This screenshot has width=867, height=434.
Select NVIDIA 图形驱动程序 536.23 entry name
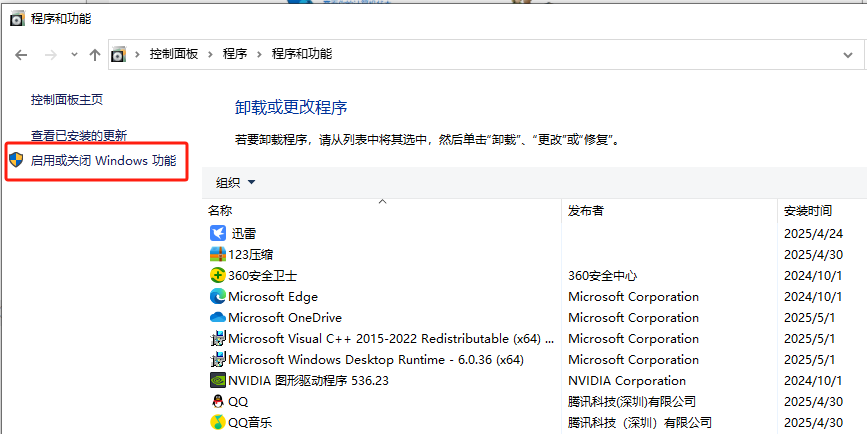click(309, 381)
